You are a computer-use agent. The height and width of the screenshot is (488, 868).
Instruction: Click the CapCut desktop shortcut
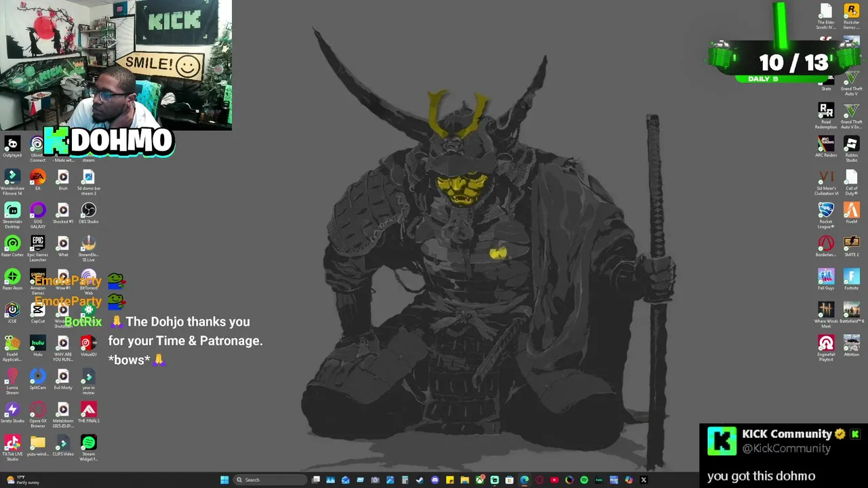(38, 313)
